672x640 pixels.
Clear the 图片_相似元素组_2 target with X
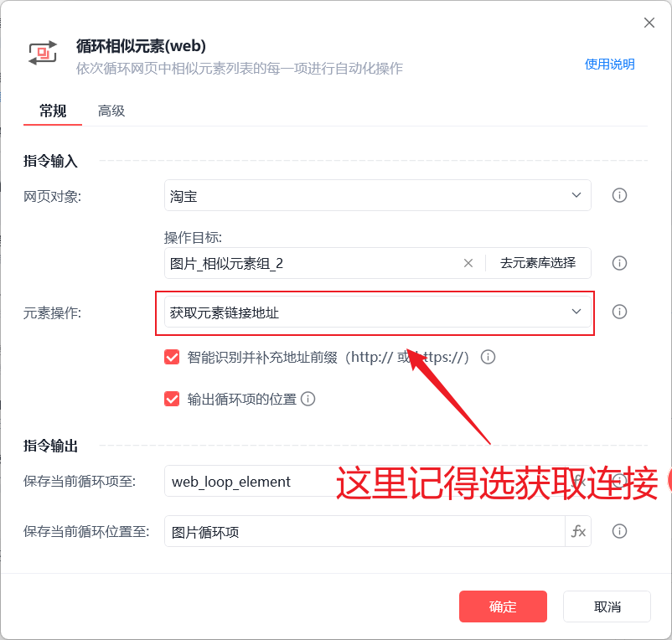(x=468, y=263)
